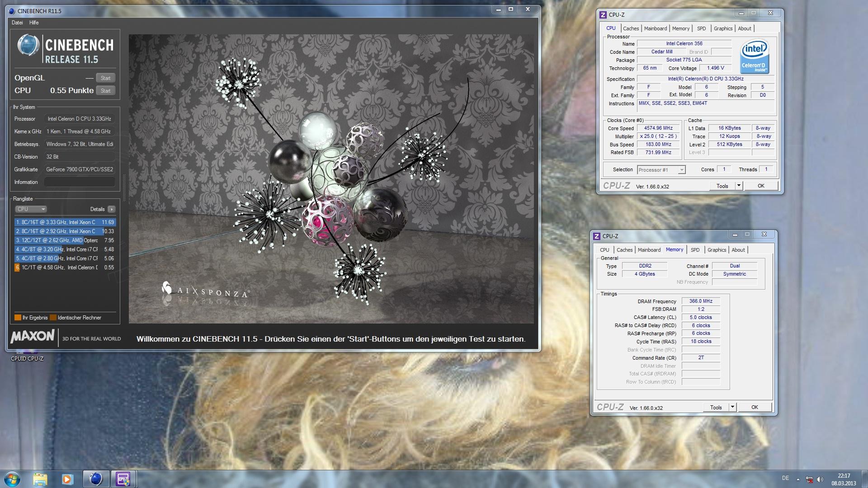Switch to Cinebench taskbar button
Image resolution: width=868 pixels, height=488 pixels.
96,479
